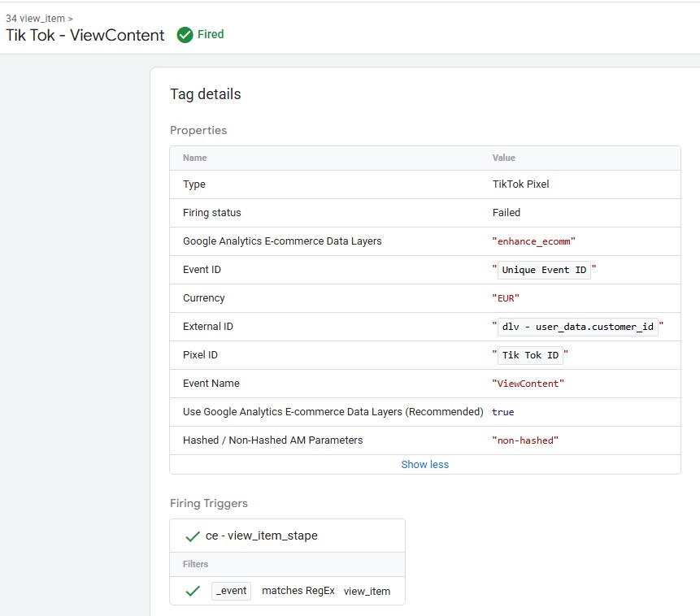Click the TikTok Pixel type value
This screenshot has width=700, height=616.
(x=520, y=184)
